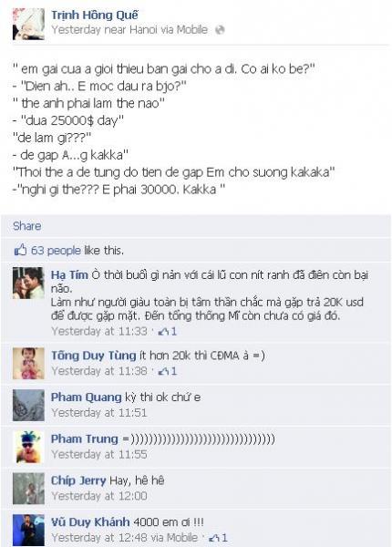Screen dimensions: 392x547
Task: Open Chíp Jerry's profile name link
Action: point(78,480)
